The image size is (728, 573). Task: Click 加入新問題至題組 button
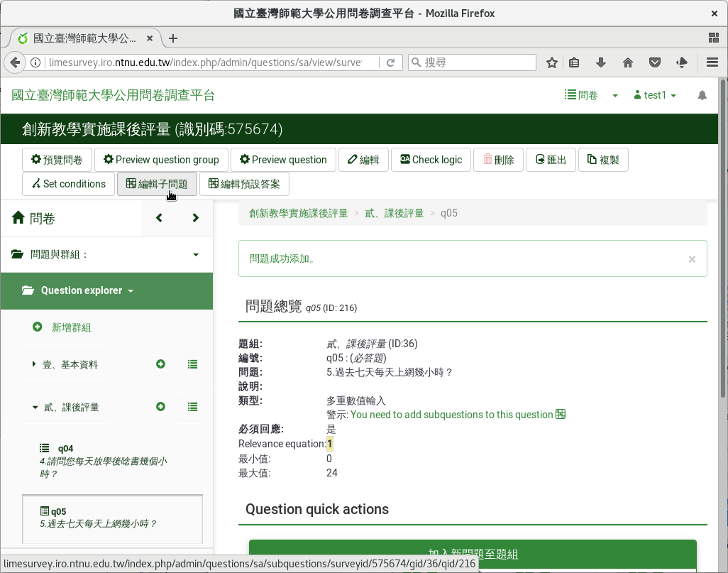tap(473, 554)
